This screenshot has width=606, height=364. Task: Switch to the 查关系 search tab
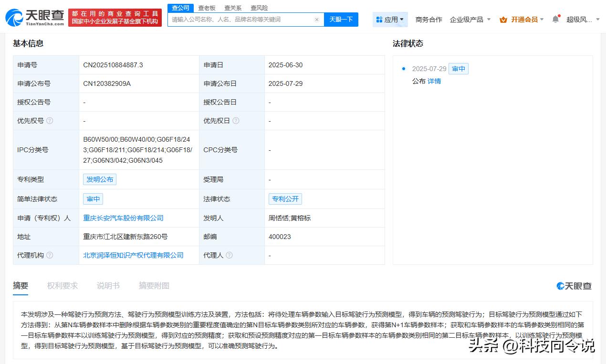click(x=233, y=8)
